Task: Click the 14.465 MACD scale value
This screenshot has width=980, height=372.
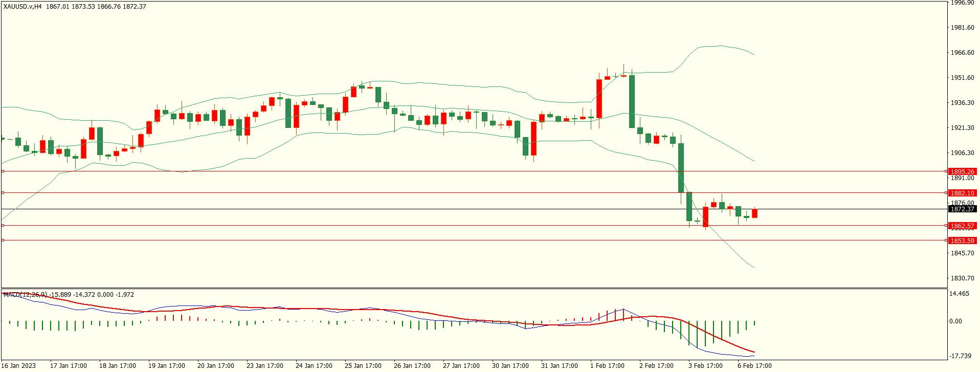Action: pyautogui.click(x=959, y=294)
